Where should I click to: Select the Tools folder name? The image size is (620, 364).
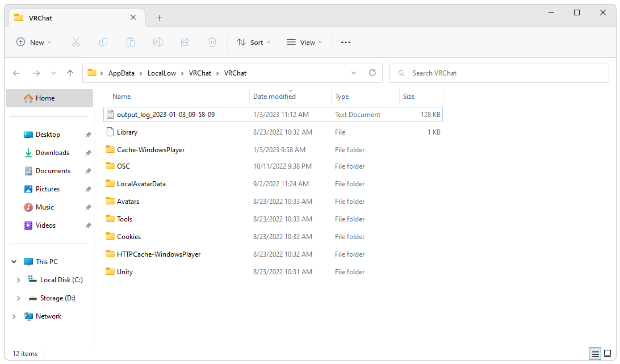tap(124, 219)
